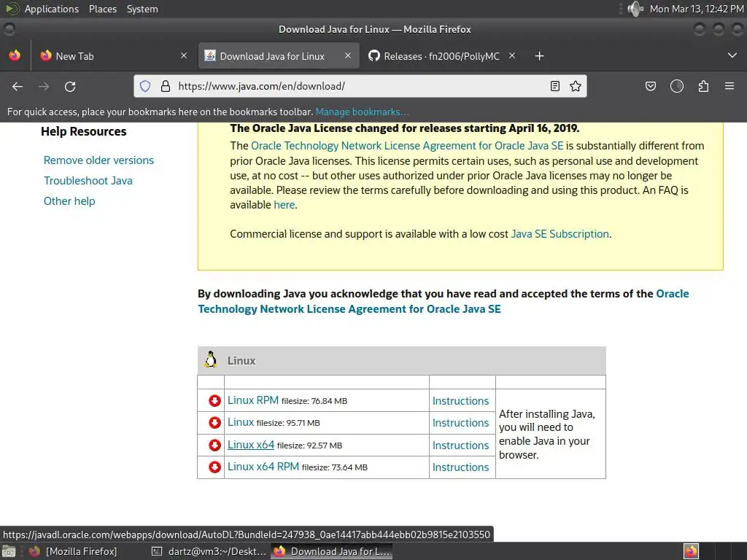Bookmark this page with the star

[576, 86]
